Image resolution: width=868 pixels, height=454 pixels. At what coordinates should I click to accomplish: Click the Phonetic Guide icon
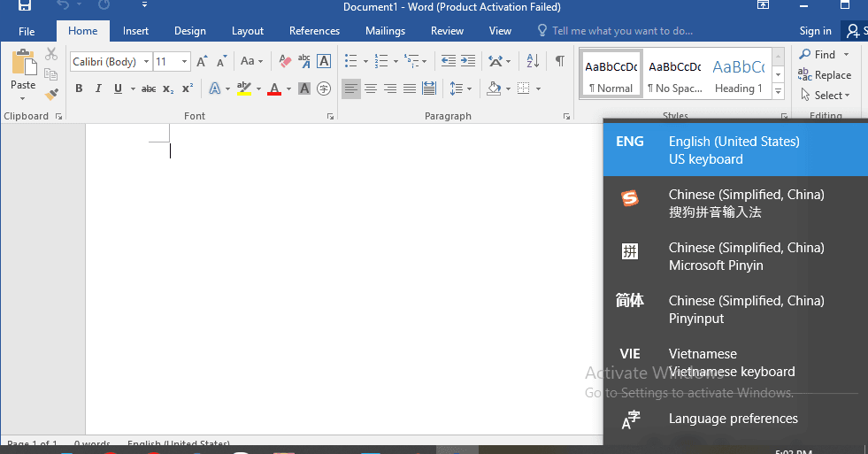[303, 61]
